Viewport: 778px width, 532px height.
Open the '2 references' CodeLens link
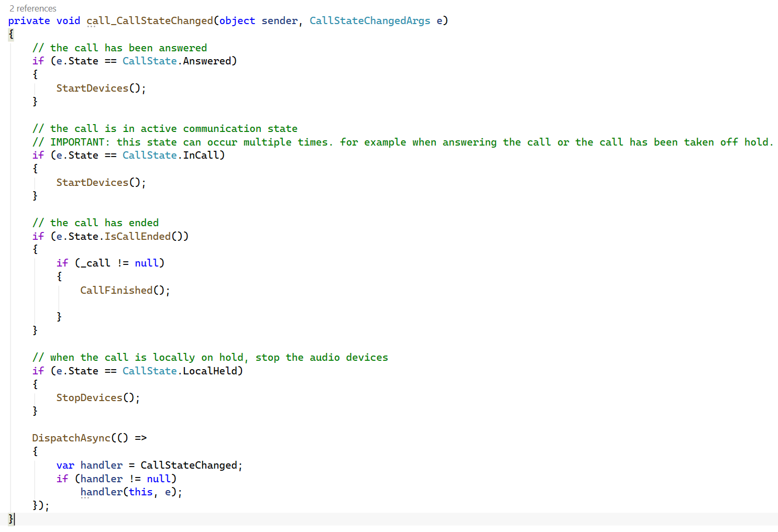(32, 8)
